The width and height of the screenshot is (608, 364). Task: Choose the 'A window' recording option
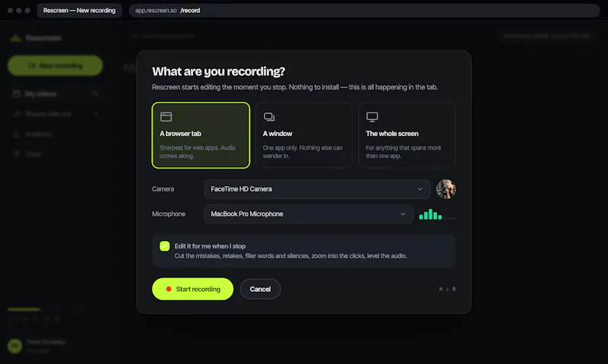tap(304, 135)
